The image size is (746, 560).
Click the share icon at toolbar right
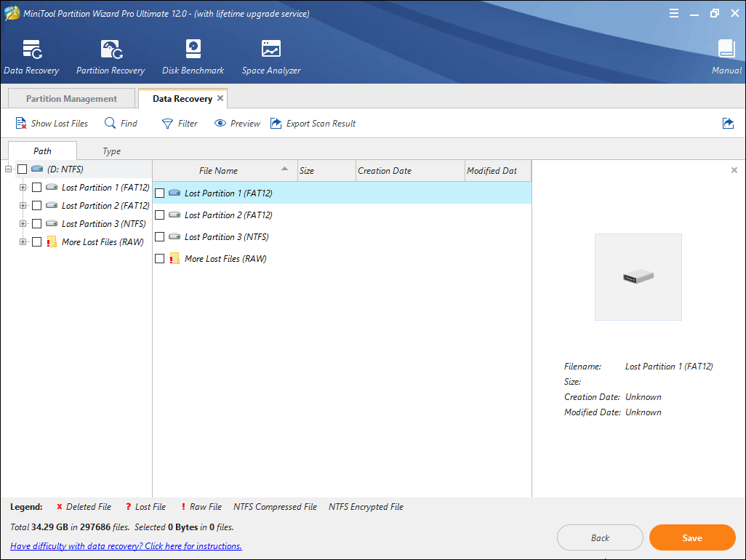(x=728, y=124)
